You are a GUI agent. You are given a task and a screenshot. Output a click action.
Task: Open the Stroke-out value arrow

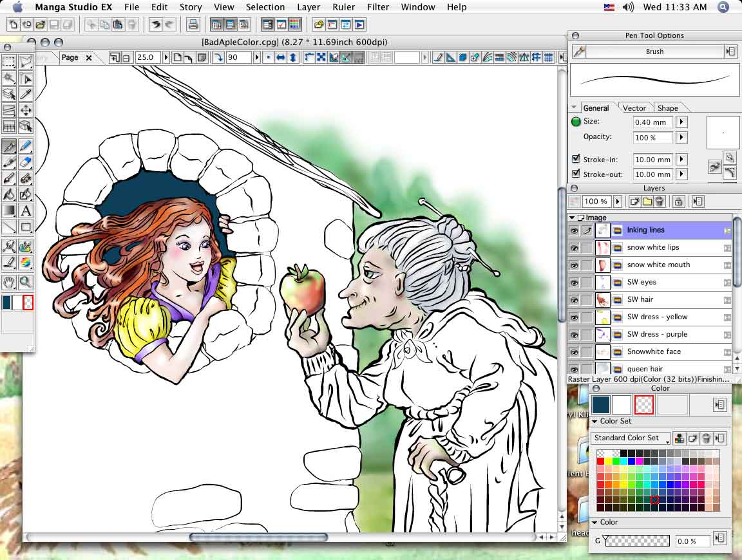(x=681, y=174)
